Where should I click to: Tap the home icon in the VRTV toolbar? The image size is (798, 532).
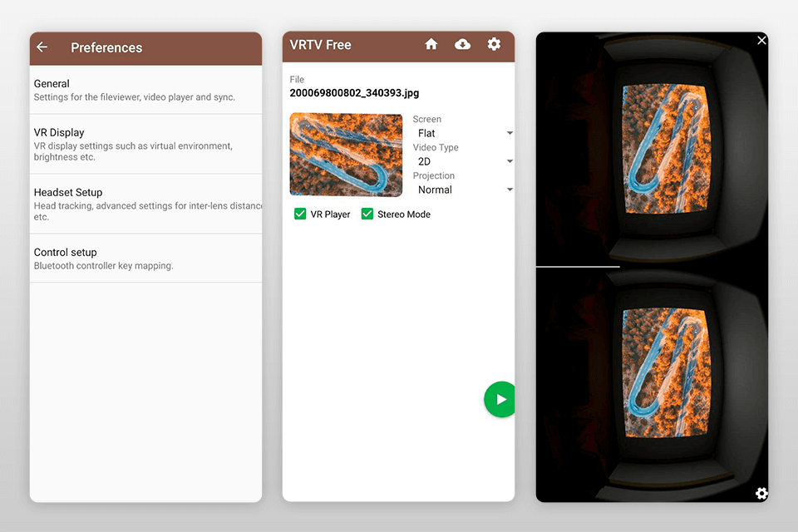pyautogui.click(x=431, y=44)
